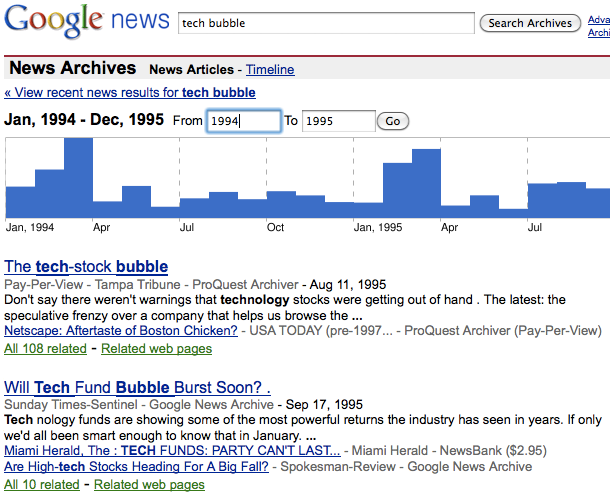Click the Sep 17, 1995 date text
This screenshot has width=610, height=494.
(x=324, y=405)
